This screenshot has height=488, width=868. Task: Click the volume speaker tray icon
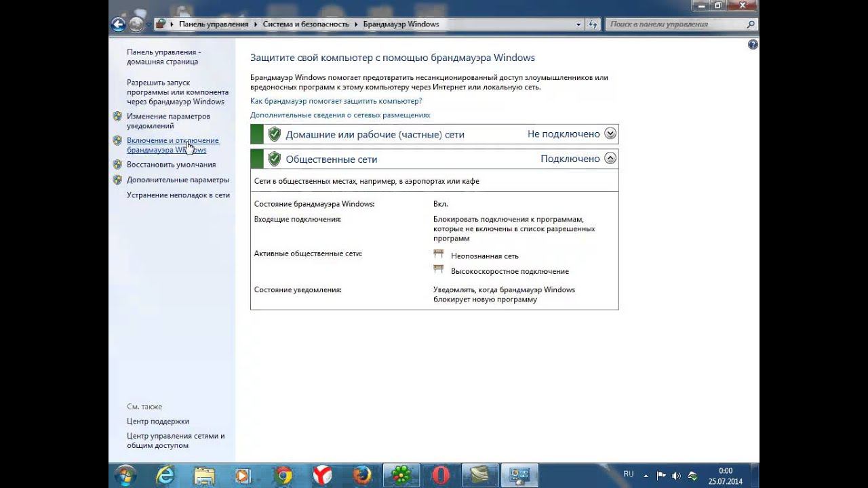click(676, 476)
